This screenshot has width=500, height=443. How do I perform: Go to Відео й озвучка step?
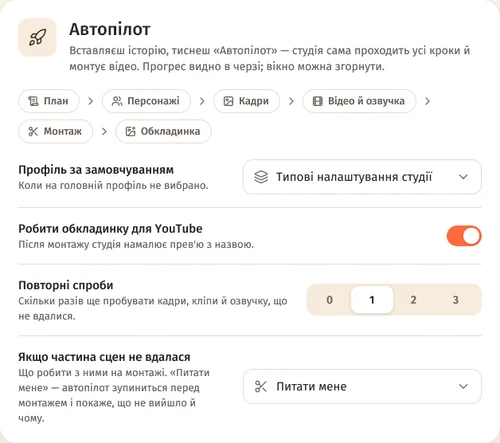coord(359,101)
